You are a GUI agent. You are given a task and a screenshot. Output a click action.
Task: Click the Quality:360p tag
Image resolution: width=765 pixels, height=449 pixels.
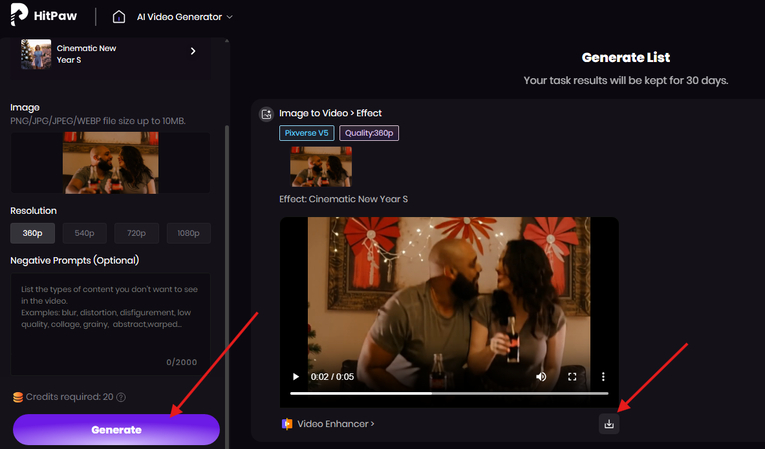369,133
